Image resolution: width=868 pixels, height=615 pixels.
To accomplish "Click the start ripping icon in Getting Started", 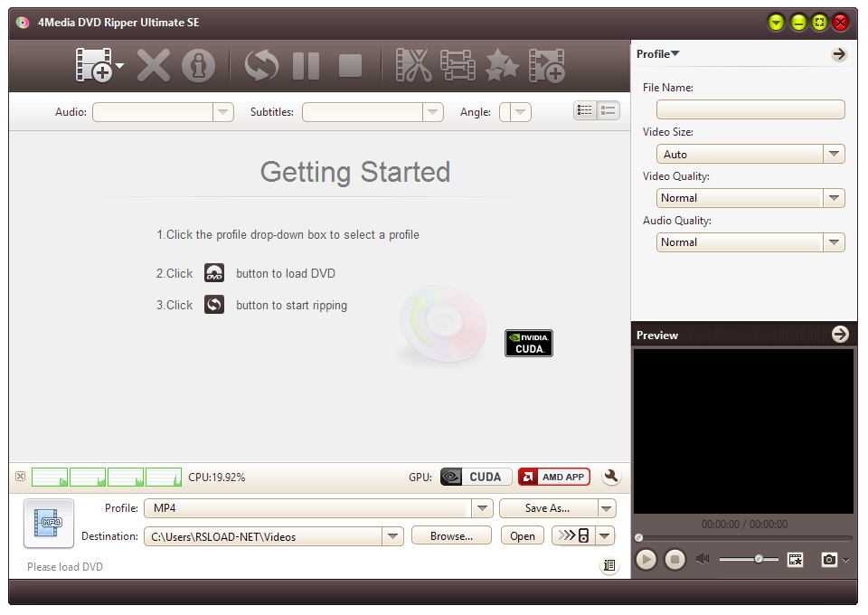I will 214,305.
